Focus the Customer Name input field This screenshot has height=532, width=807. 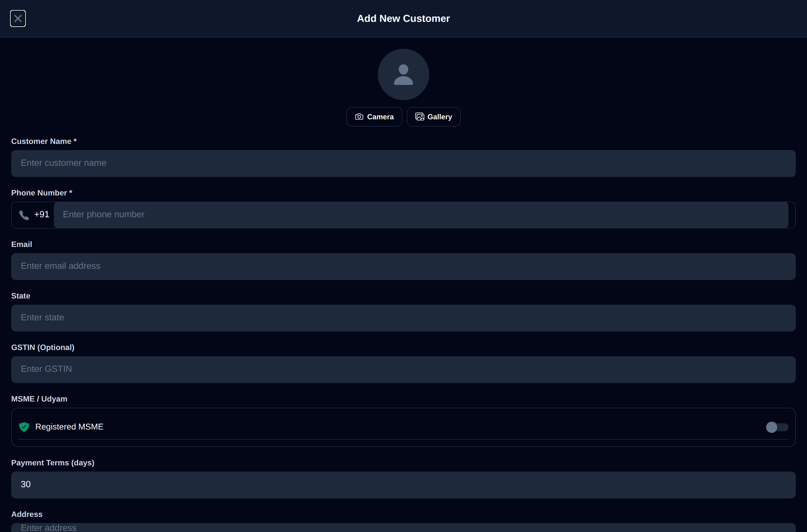click(x=403, y=164)
